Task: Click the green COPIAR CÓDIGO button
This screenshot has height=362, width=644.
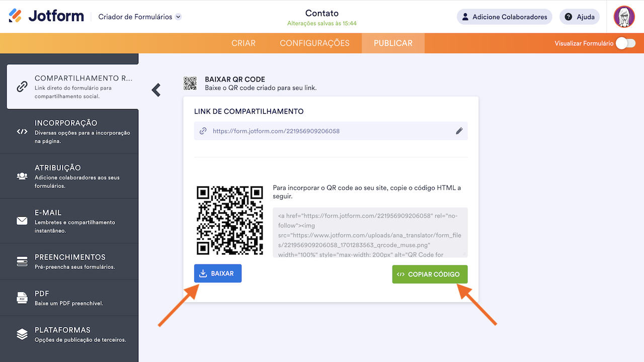Action: point(430,275)
